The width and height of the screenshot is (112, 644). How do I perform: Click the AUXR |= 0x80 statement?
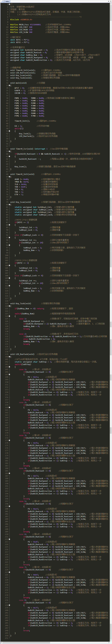point(21,179)
